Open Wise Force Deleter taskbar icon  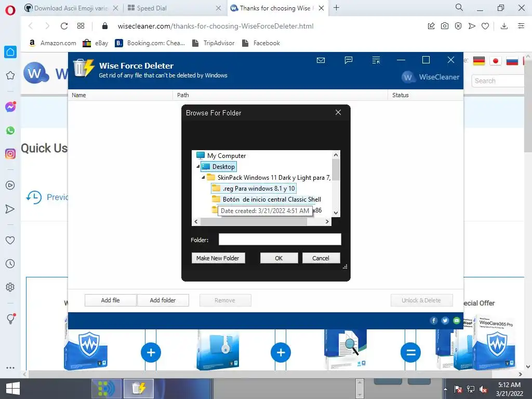click(x=138, y=389)
